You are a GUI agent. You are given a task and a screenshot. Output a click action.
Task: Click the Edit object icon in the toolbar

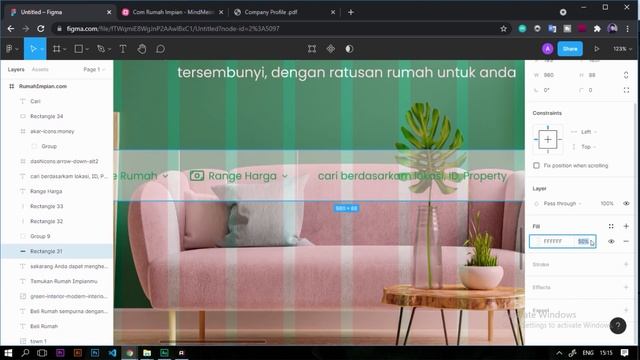point(312,49)
